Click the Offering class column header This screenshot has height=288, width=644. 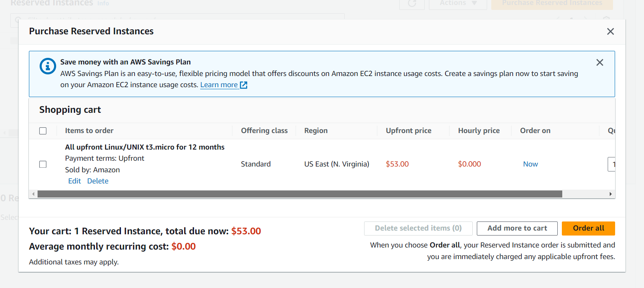click(x=264, y=131)
